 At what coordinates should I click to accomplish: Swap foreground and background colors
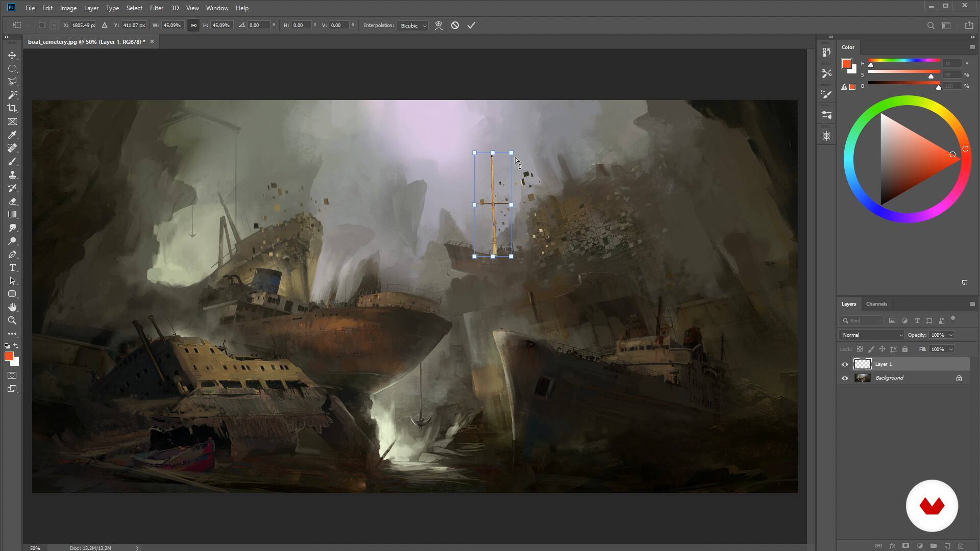[16, 346]
